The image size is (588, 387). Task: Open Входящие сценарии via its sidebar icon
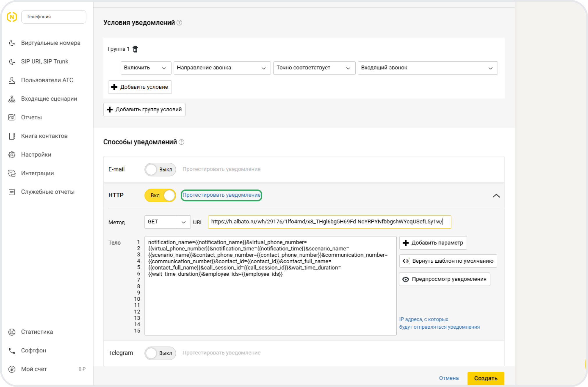pyautogui.click(x=12, y=99)
